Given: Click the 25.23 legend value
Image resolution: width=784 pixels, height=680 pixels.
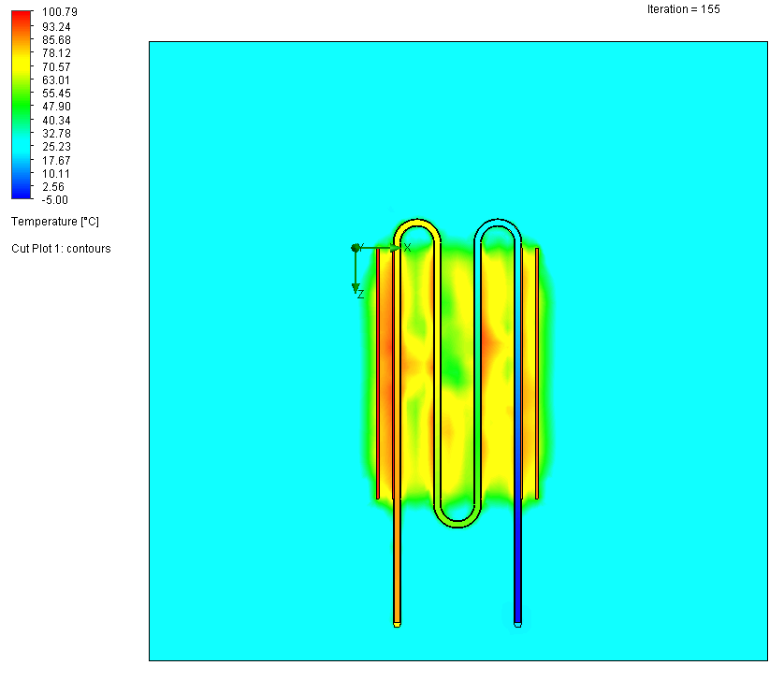Looking at the screenshot, I should point(56,147).
